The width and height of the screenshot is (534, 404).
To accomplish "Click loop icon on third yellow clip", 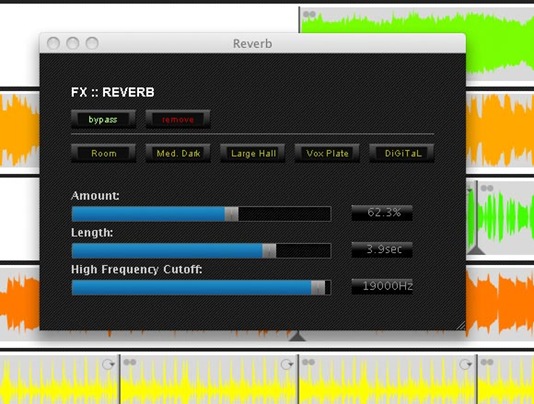I will (465, 364).
